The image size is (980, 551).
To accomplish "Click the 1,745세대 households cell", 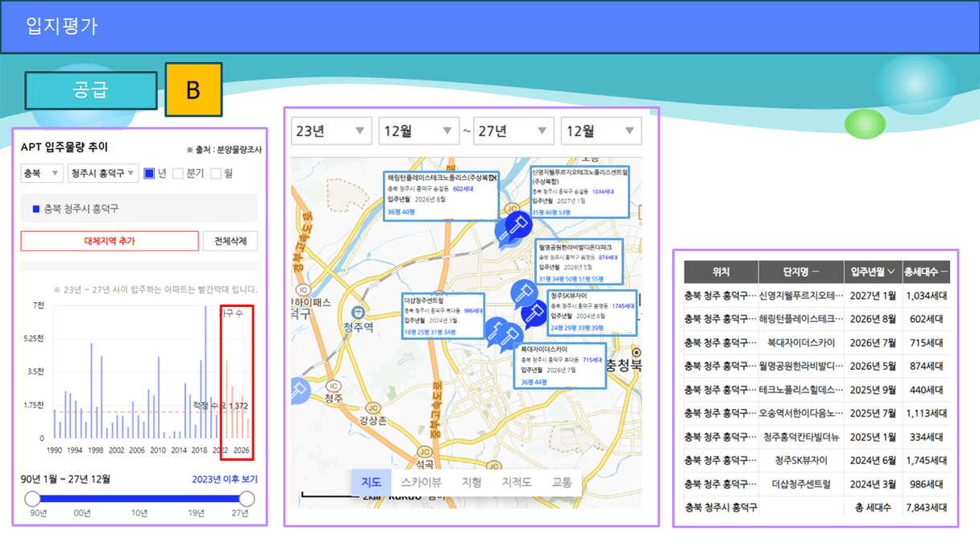I will (925, 460).
